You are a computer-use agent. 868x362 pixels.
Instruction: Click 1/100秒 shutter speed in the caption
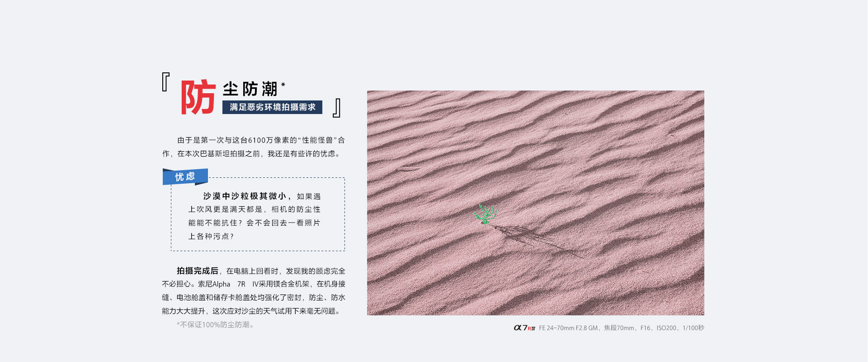pos(693,328)
